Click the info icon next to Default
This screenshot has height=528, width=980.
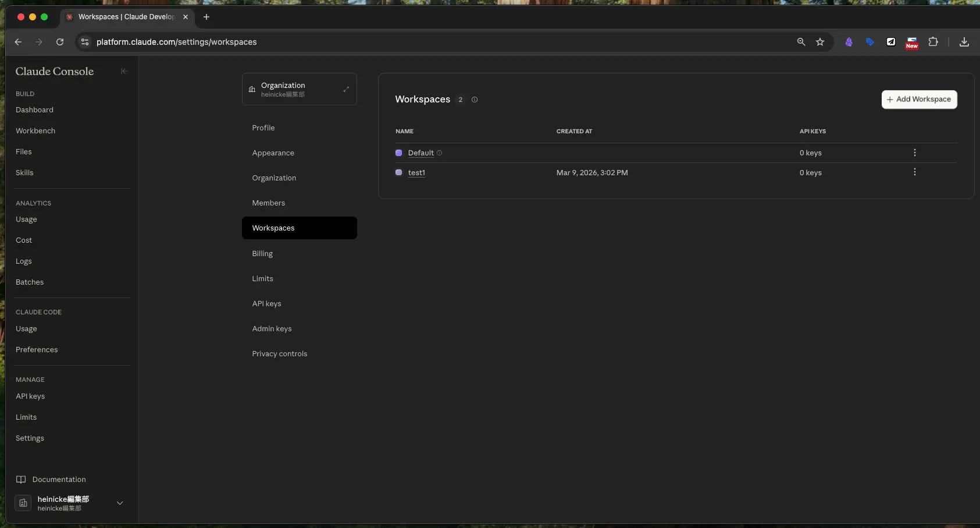[440, 153]
